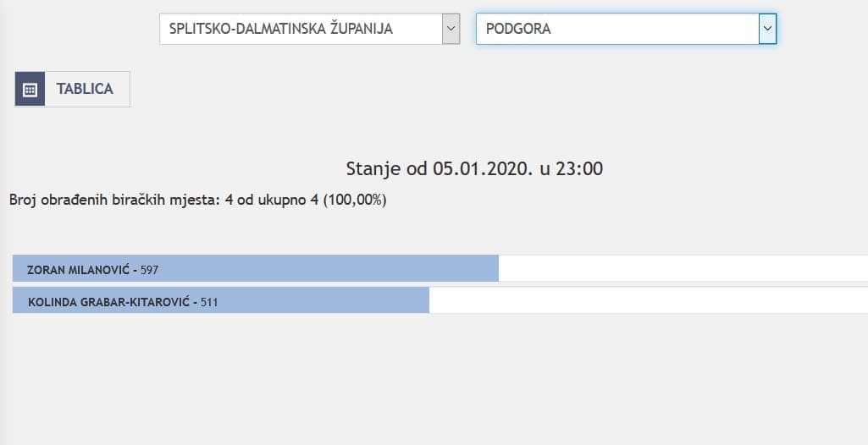Select the Zoran Milanović name label
Screen dimensions: 868x445
[x=78, y=270]
